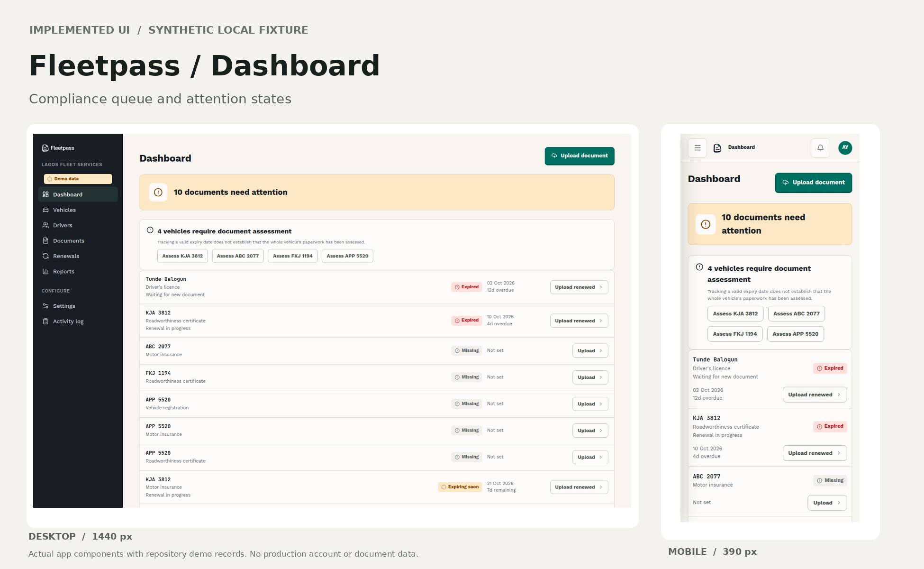
Task: Click the Reports bar-chart icon in sidebar
Action: point(45,272)
